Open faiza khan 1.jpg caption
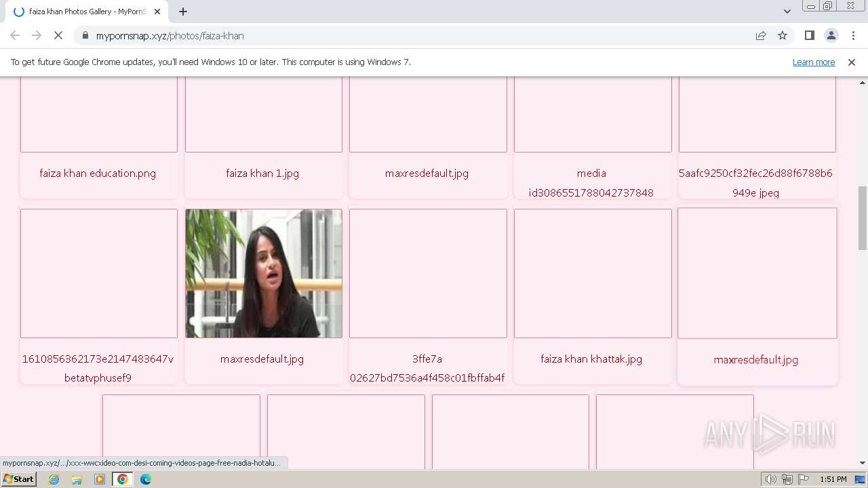The width and height of the screenshot is (868, 488). 262,173
